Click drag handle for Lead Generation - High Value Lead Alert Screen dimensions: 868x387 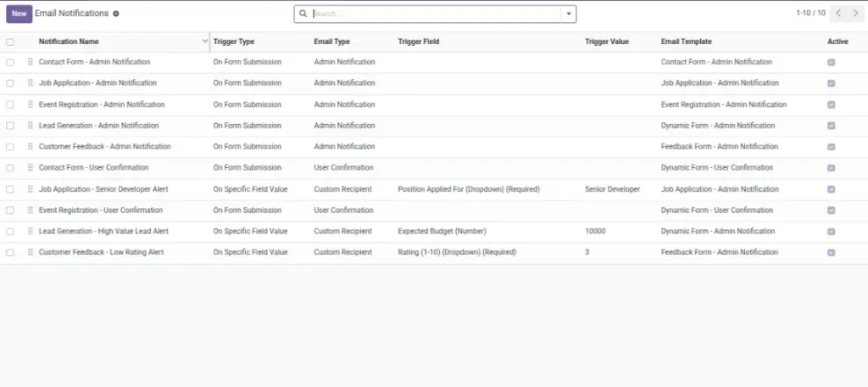point(31,231)
